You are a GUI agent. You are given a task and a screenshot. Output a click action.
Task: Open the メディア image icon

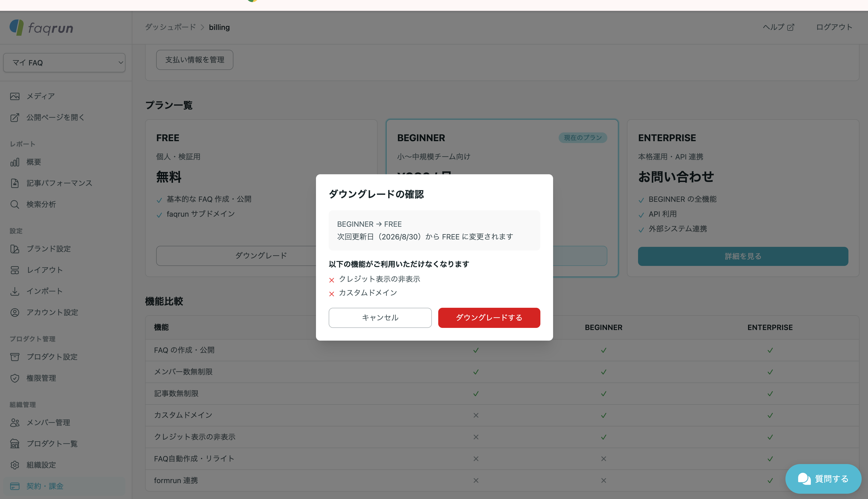tap(15, 96)
